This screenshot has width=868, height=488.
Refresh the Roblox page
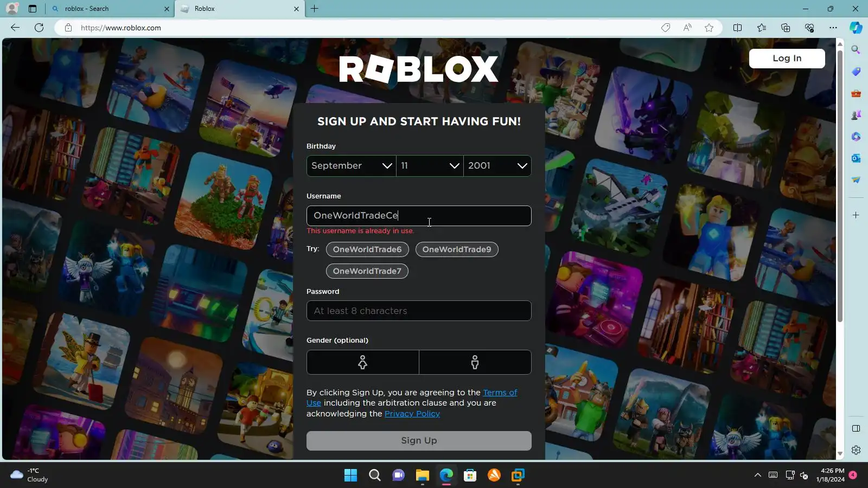(39, 28)
